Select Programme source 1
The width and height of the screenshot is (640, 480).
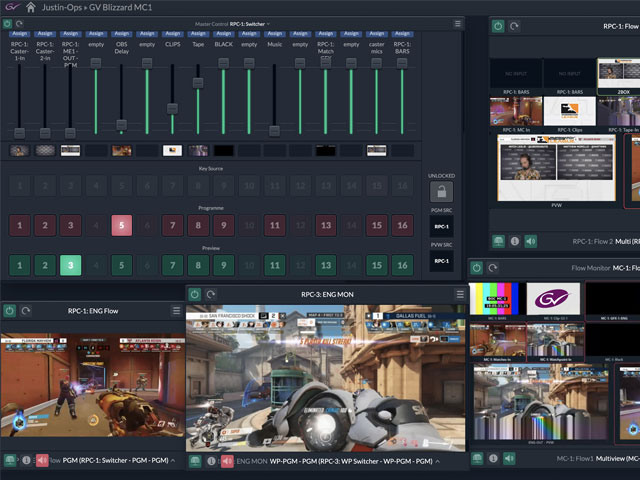(20, 225)
